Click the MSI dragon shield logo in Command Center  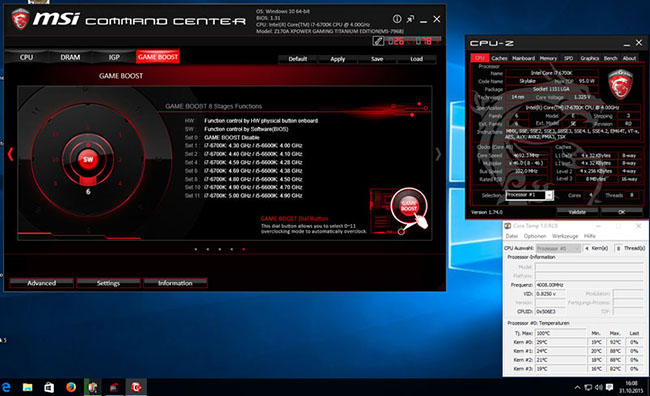20,19
